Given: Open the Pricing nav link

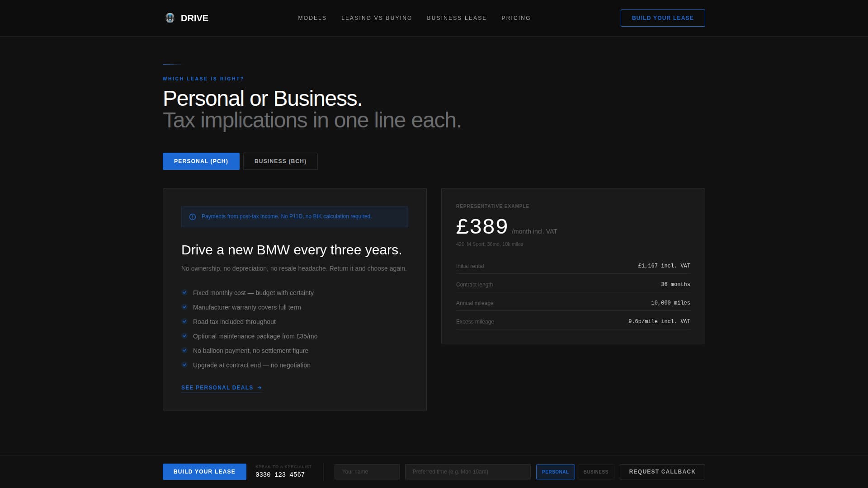Looking at the screenshot, I should pos(516,18).
